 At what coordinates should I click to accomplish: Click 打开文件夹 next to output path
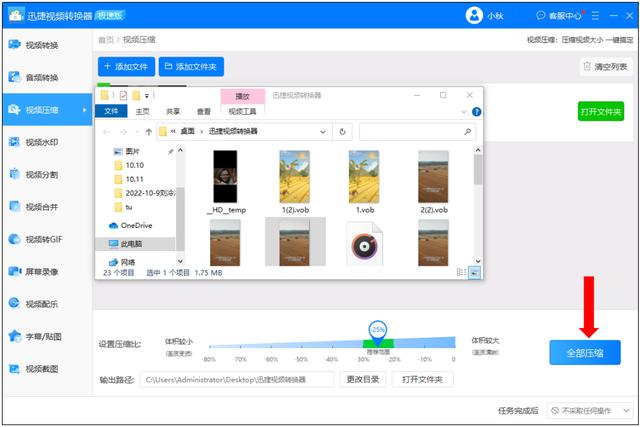pyautogui.click(x=422, y=379)
